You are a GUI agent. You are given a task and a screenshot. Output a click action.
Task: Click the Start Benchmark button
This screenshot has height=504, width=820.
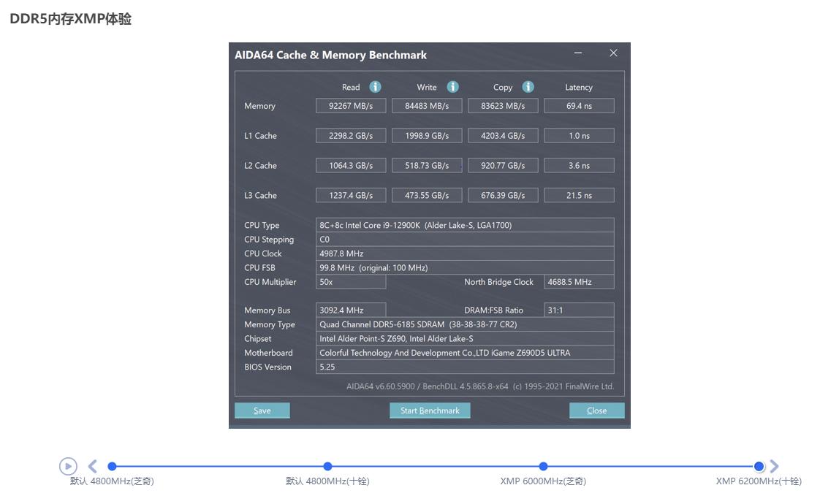[x=430, y=411]
